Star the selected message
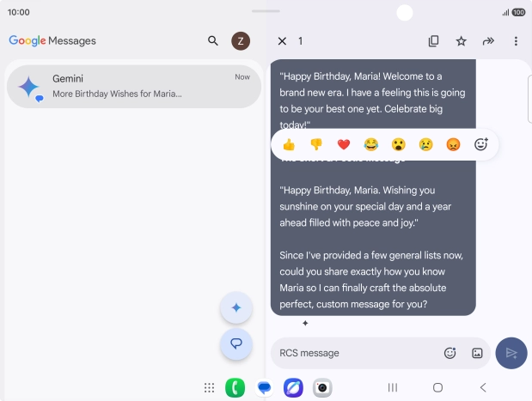This screenshot has height=401, width=532. point(461,41)
